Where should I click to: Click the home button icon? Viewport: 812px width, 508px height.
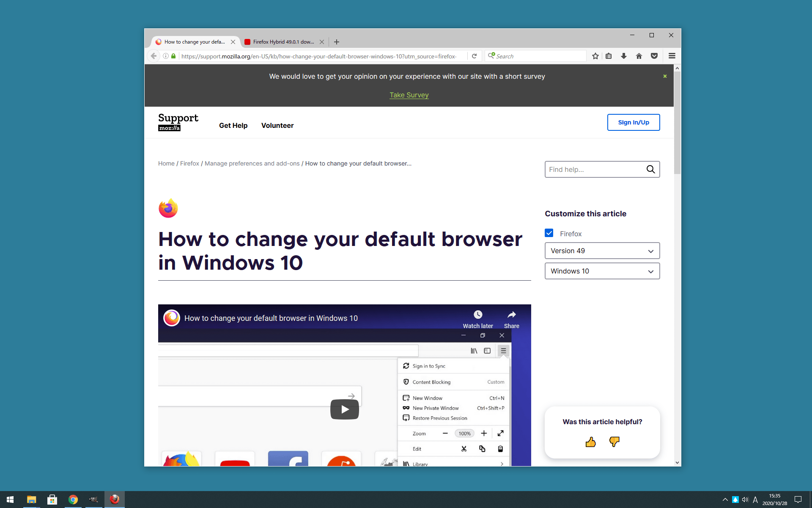click(639, 55)
